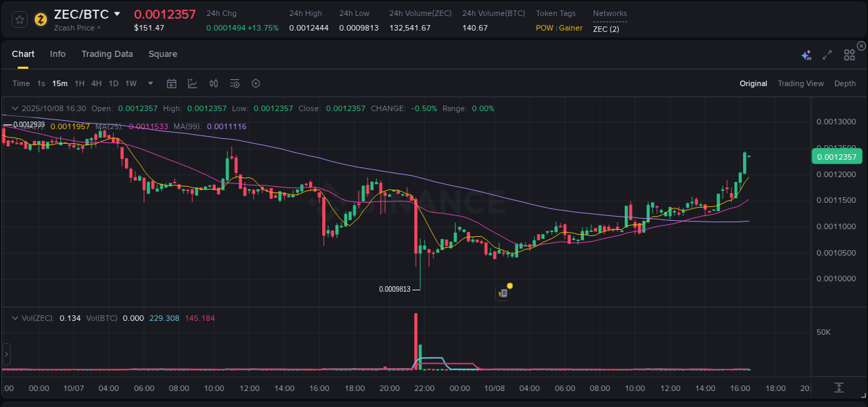Image resolution: width=868 pixels, height=407 pixels.
Task: Open the candlestick settings icon
Action: (213, 83)
